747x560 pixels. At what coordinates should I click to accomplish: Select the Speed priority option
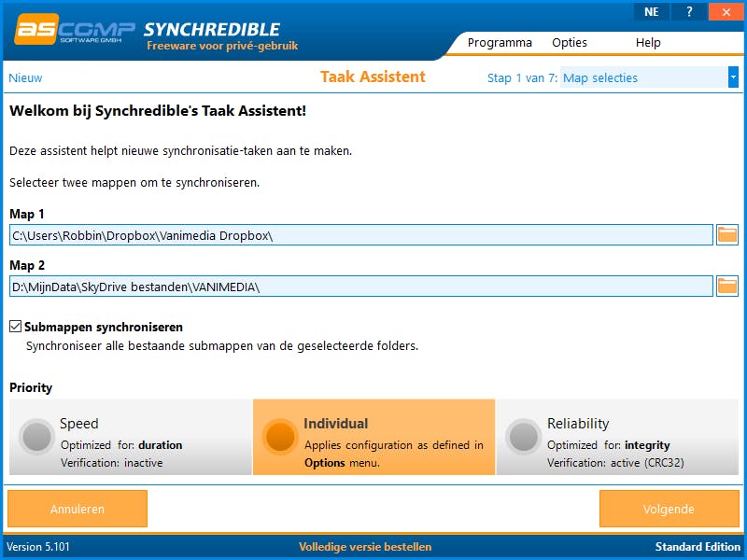point(131,437)
